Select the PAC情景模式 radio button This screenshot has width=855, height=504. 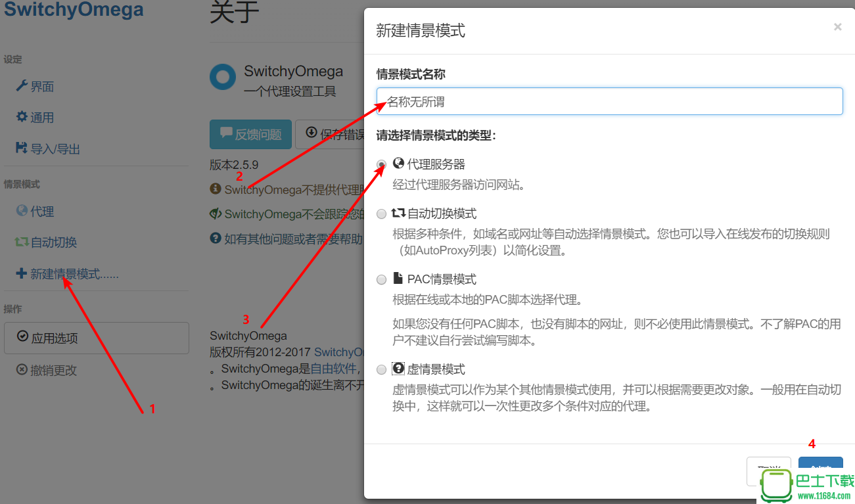[x=381, y=280]
